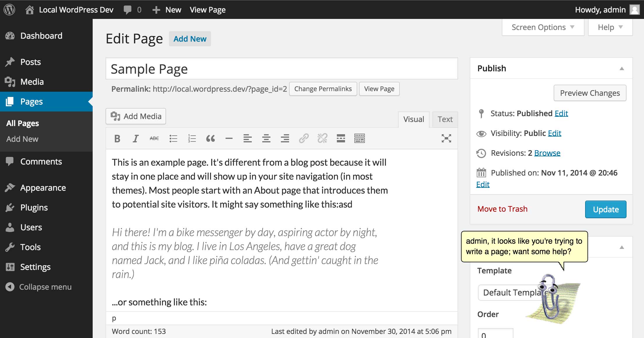Open the Plugins menu in sidebar
Viewport: 644px width, 338px height.
[34, 208]
